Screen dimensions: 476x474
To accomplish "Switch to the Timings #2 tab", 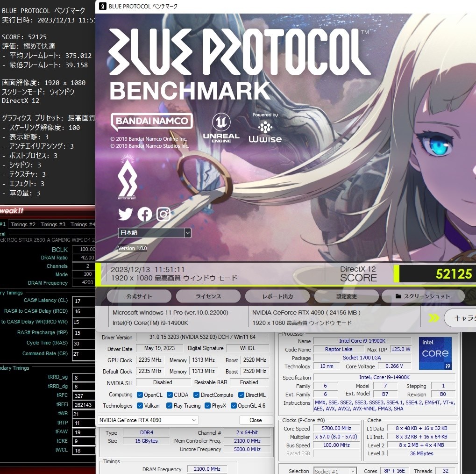I will 23,224.
